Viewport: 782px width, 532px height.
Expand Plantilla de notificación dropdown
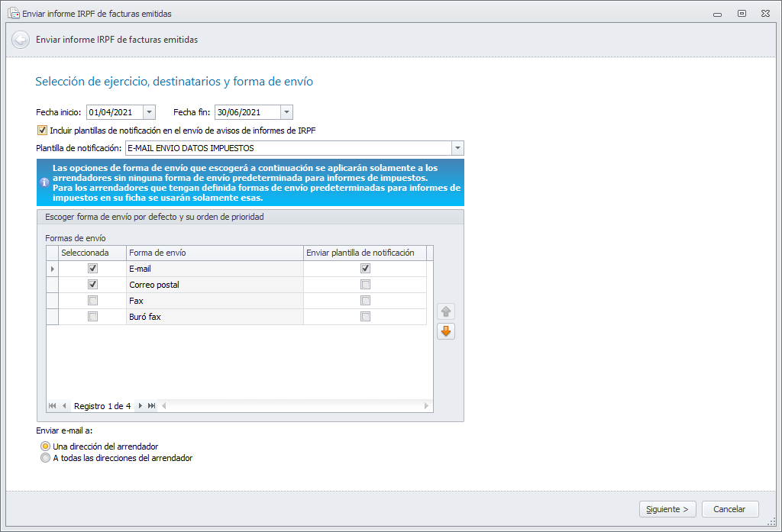[458, 148]
